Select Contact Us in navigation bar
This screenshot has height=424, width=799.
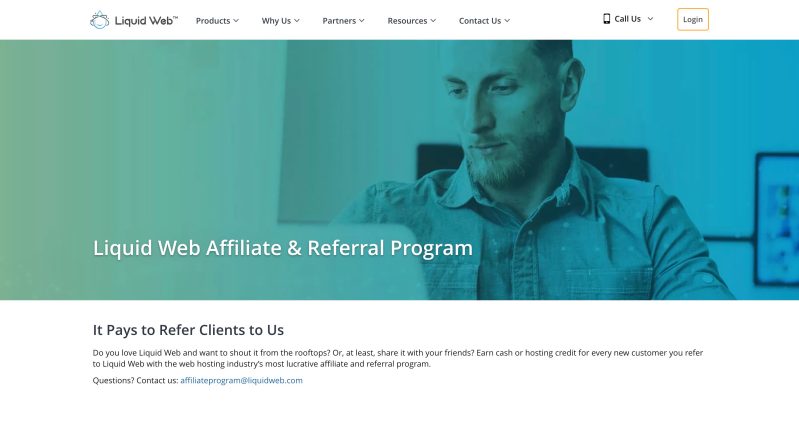(480, 21)
